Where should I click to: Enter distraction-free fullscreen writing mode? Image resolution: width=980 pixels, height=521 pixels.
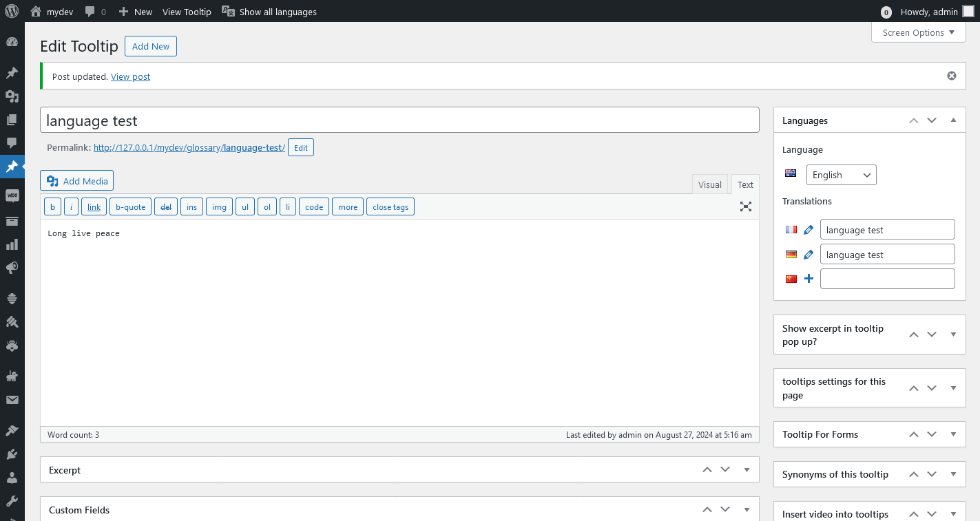pos(745,206)
